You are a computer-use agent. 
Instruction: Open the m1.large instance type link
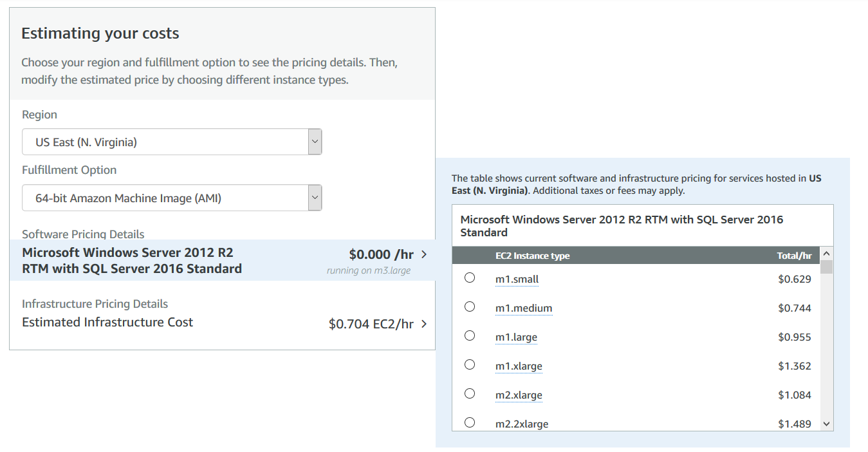click(516, 337)
